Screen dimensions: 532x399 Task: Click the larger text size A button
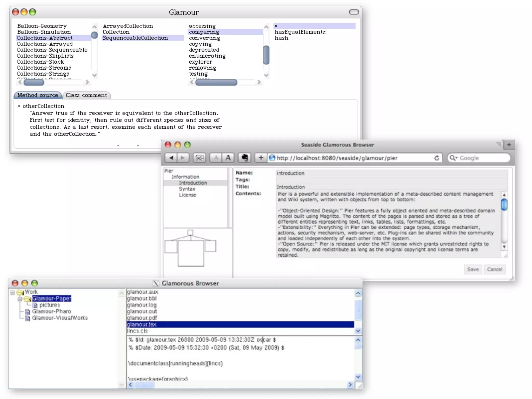pos(228,158)
